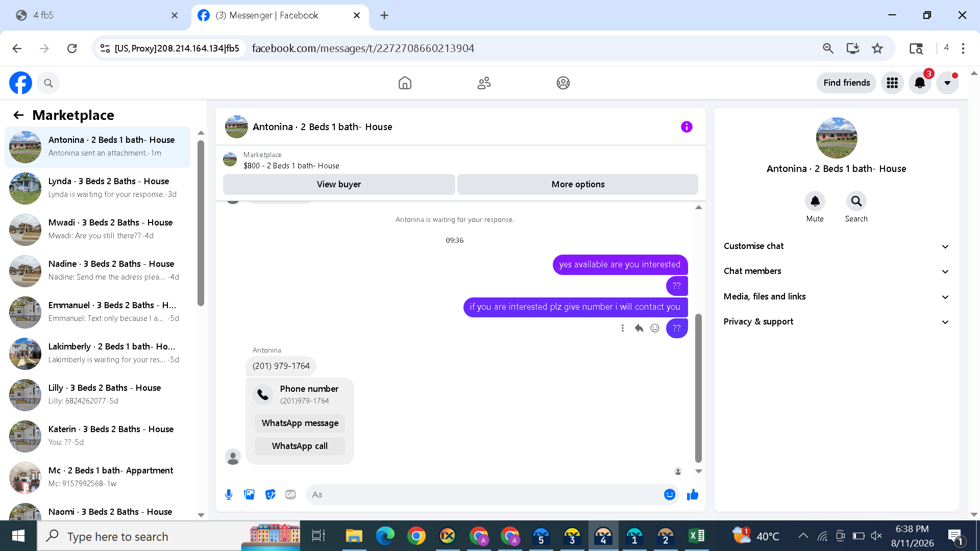Click the Windows taskbar search box
Screen dimensions: 980x551
point(168,536)
